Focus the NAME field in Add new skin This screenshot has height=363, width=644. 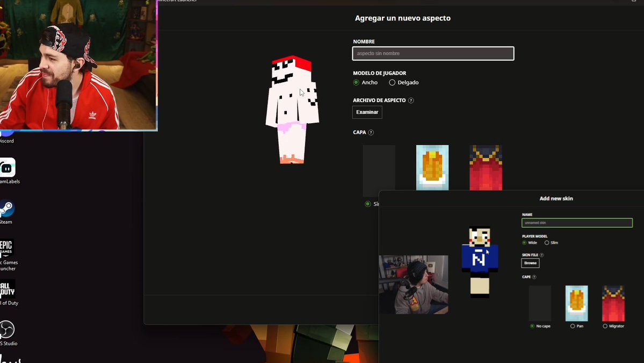[x=577, y=223]
